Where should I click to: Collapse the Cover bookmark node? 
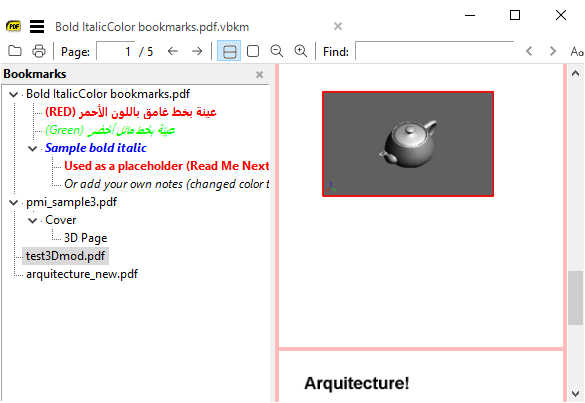(32, 221)
